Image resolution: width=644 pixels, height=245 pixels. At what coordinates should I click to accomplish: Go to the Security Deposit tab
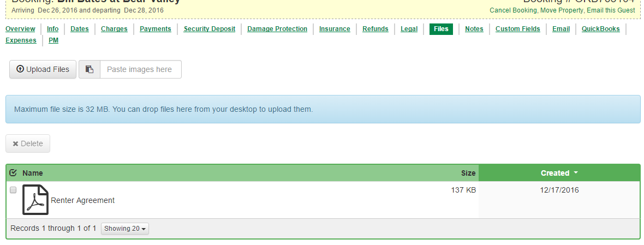tap(209, 29)
